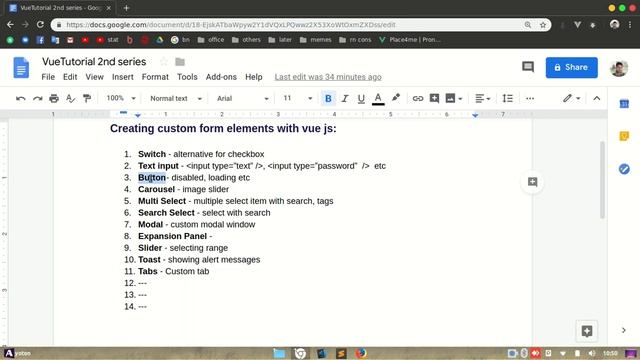
Task: Toggle Bold formatting
Action: (x=328, y=98)
